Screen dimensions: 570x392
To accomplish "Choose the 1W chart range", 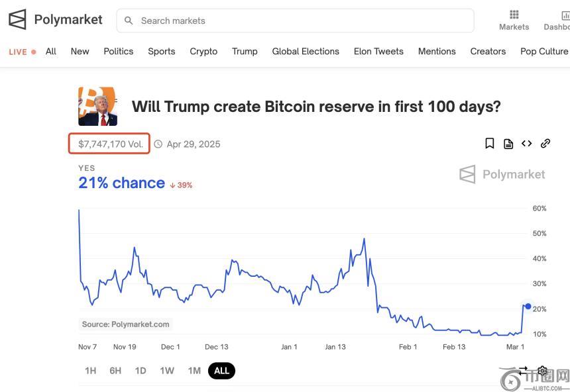I will click(167, 371).
